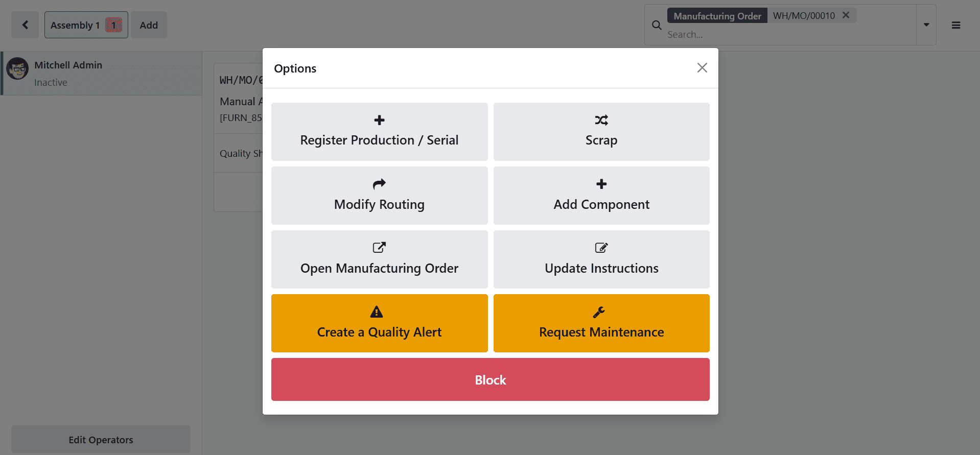This screenshot has width=980, height=455.
Task: Click the edit pencil icon on Update Instructions
Action: pyautogui.click(x=601, y=248)
